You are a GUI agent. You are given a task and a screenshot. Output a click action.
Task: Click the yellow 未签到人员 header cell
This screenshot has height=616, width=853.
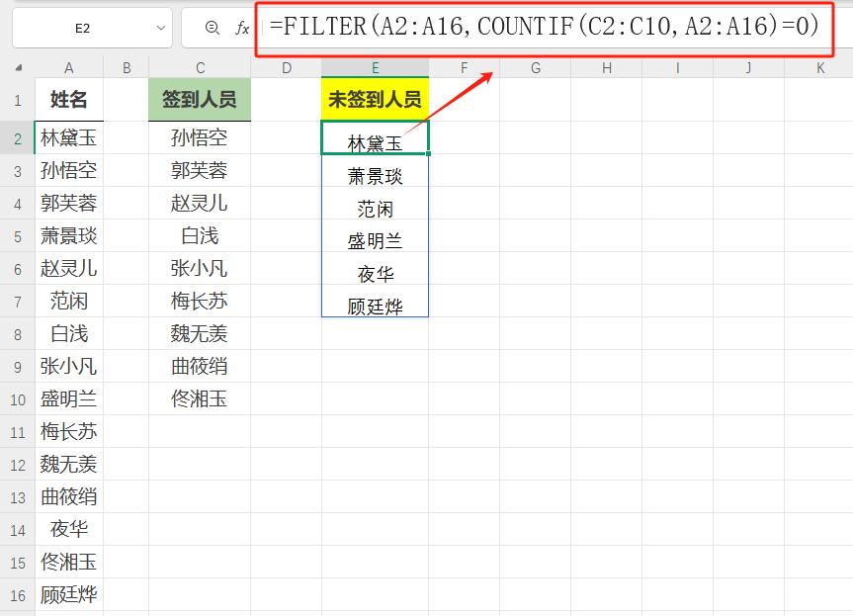(375, 100)
